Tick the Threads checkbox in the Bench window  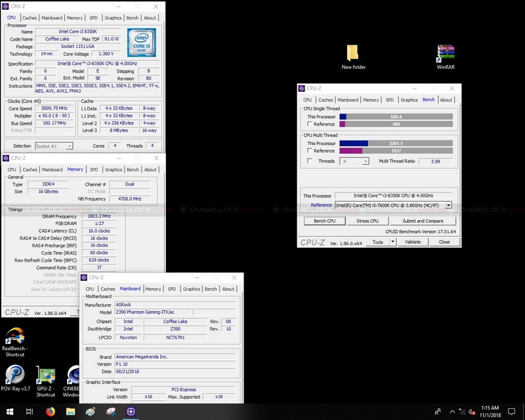pyautogui.click(x=310, y=161)
